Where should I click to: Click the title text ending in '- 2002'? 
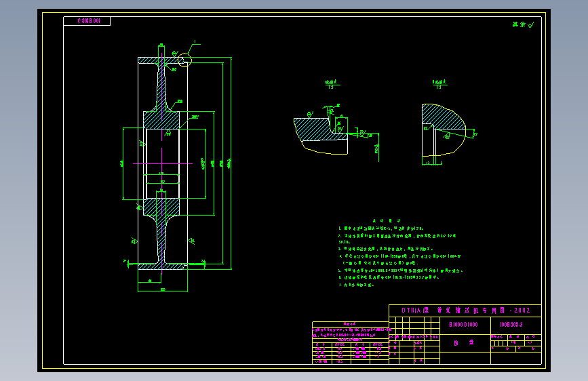tap(466, 310)
